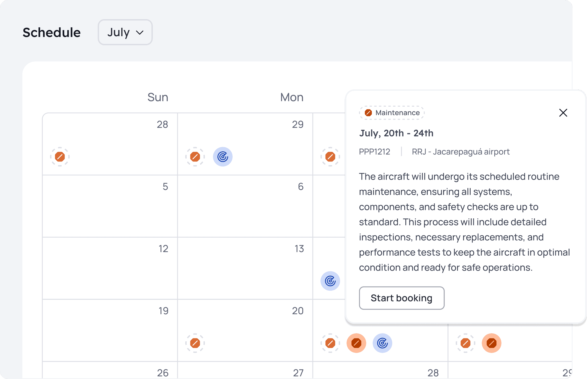Click blue radar icon below Start booking
Screen dimensions: 588x379
[382, 343]
